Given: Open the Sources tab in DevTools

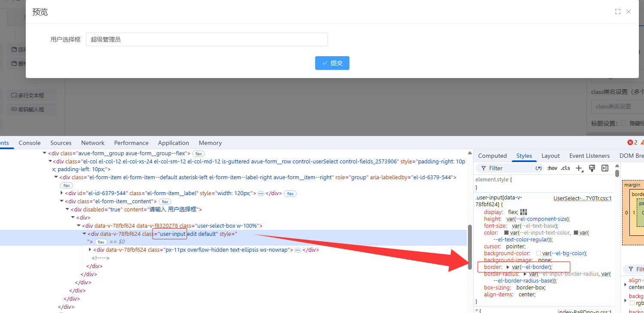Looking at the screenshot, I should 61,143.
